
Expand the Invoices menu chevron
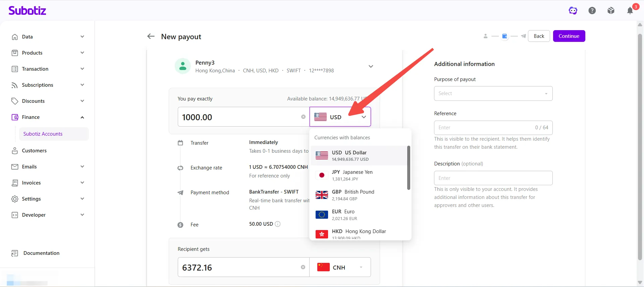pos(82,183)
